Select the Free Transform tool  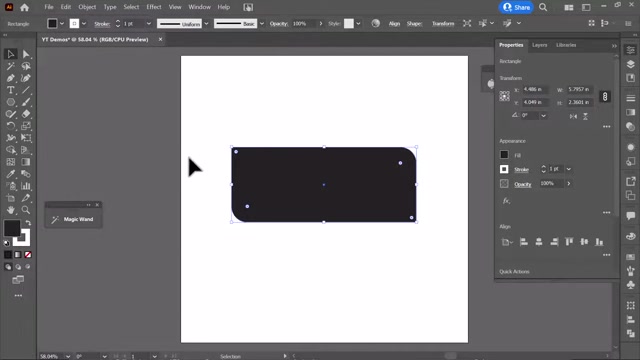[26, 138]
